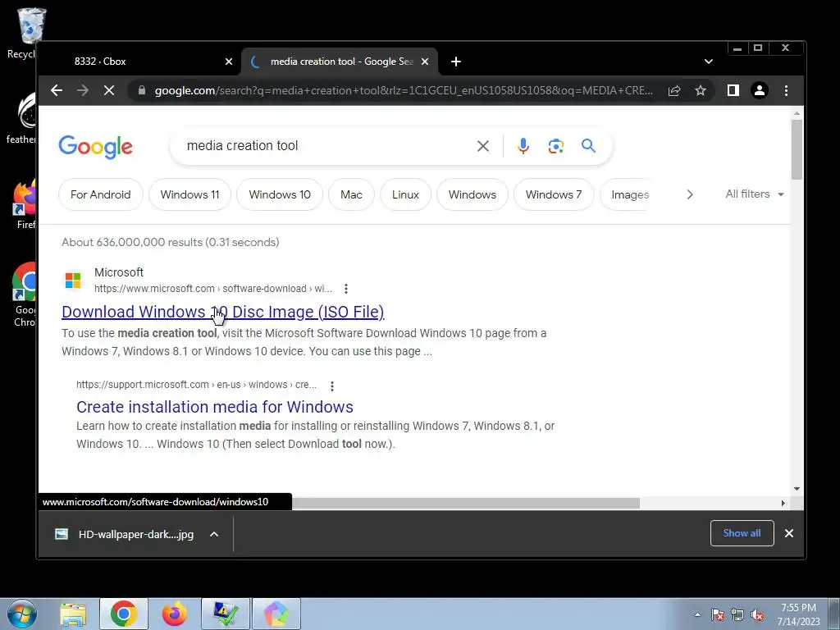Viewport: 840px width, 630px height.
Task: Click the Microsoft favicon in the result
Action: [73, 281]
